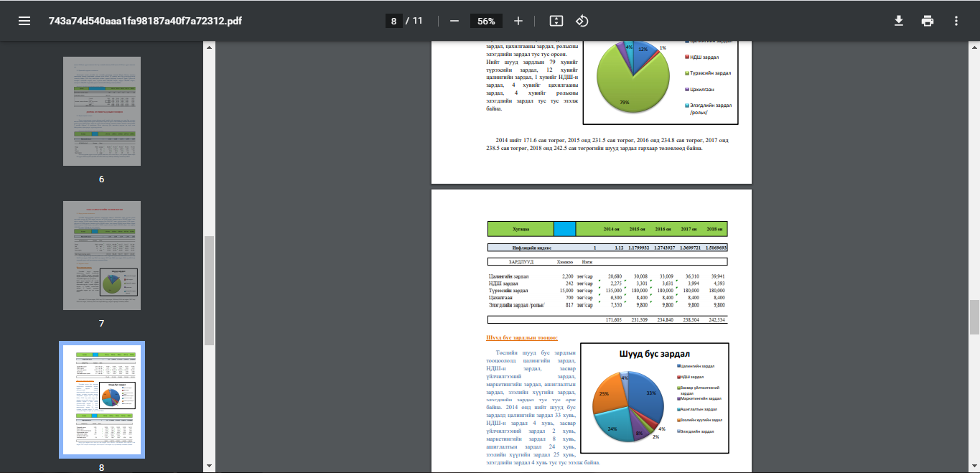Click the 135,000 cell in the rent row
This screenshot has width=980, height=473.
[613, 290]
